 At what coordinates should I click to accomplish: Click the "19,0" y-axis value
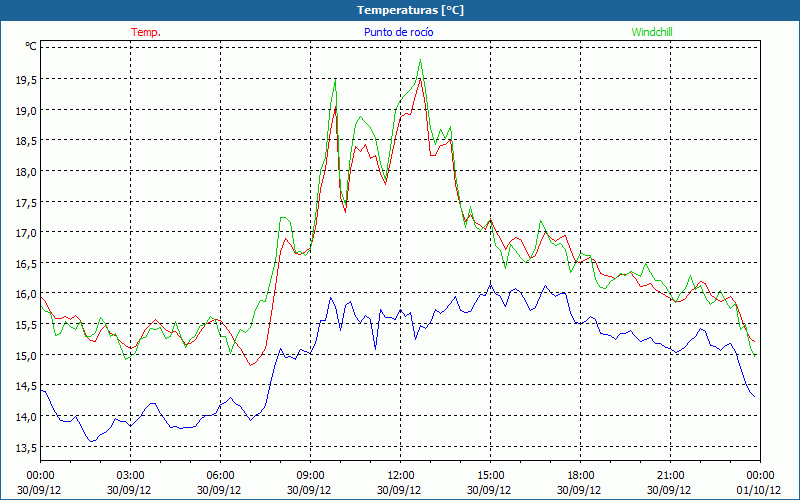pyautogui.click(x=26, y=110)
